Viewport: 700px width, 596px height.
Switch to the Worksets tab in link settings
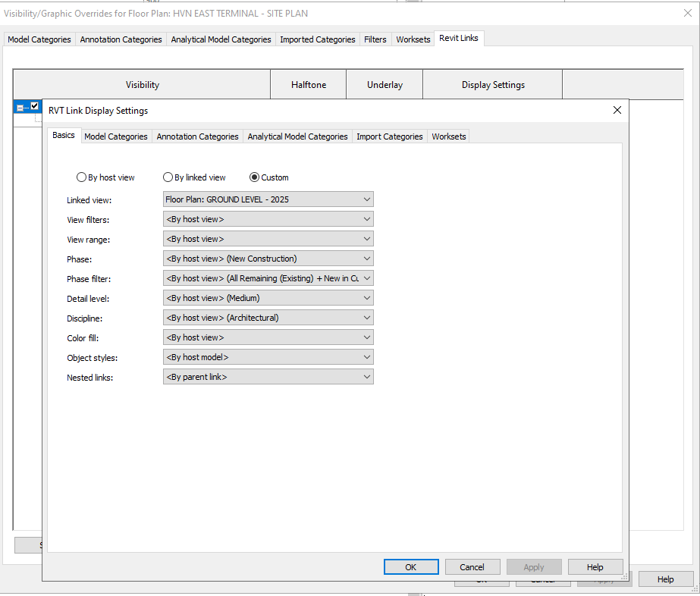coord(448,136)
